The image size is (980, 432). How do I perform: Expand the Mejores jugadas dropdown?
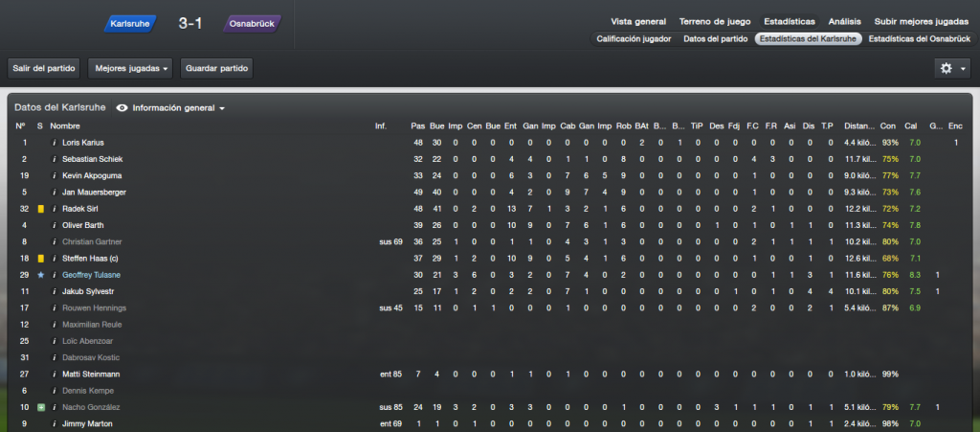tap(131, 68)
